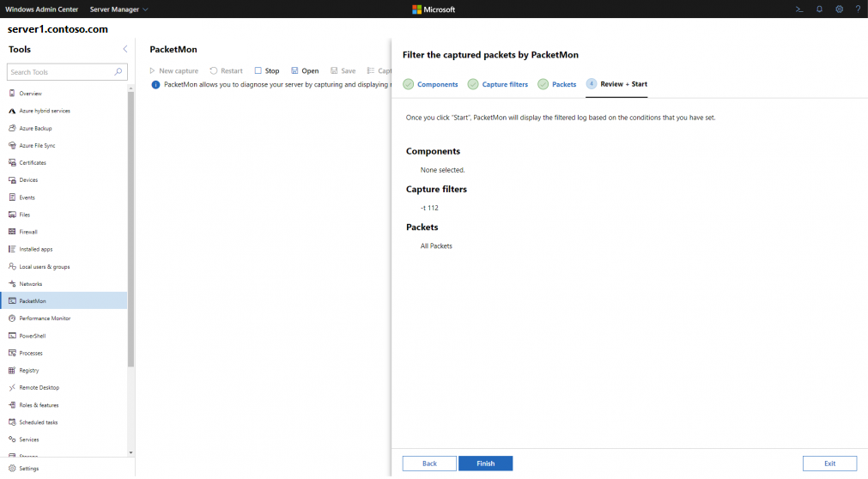Open the Files tool icon
The height and width of the screenshot is (479, 868).
click(x=12, y=215)
